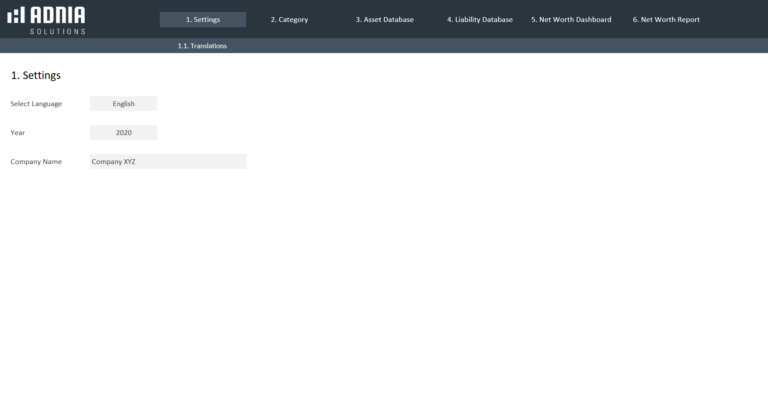The height and width of the screenshot is (400, 768).
Task: Click the Year label
Action: (18, 133)
